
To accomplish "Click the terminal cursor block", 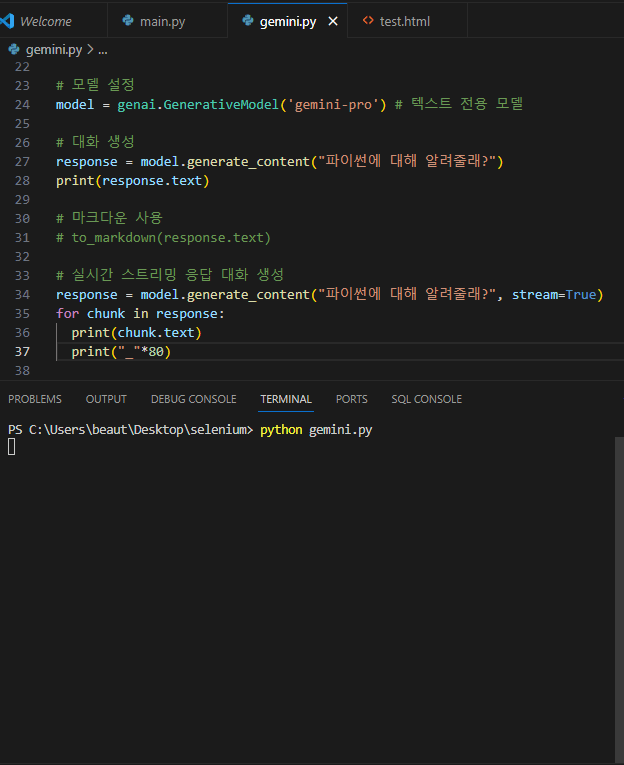I will 12,447.
